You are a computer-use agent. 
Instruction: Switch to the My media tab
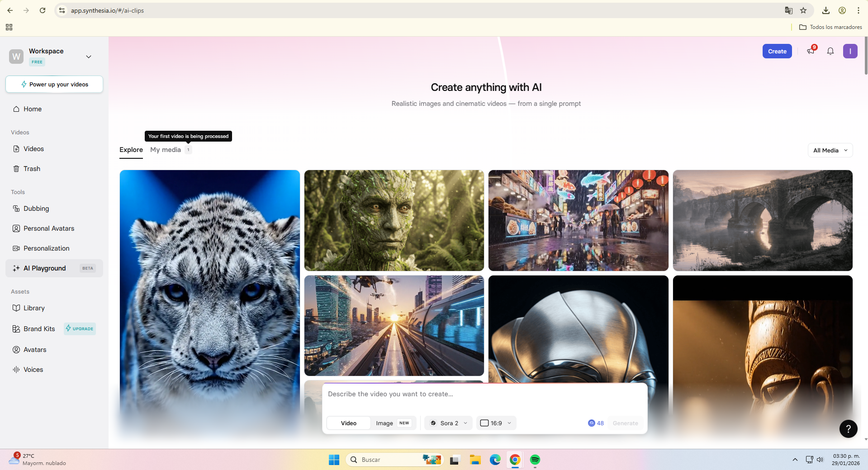click(166, 150)
